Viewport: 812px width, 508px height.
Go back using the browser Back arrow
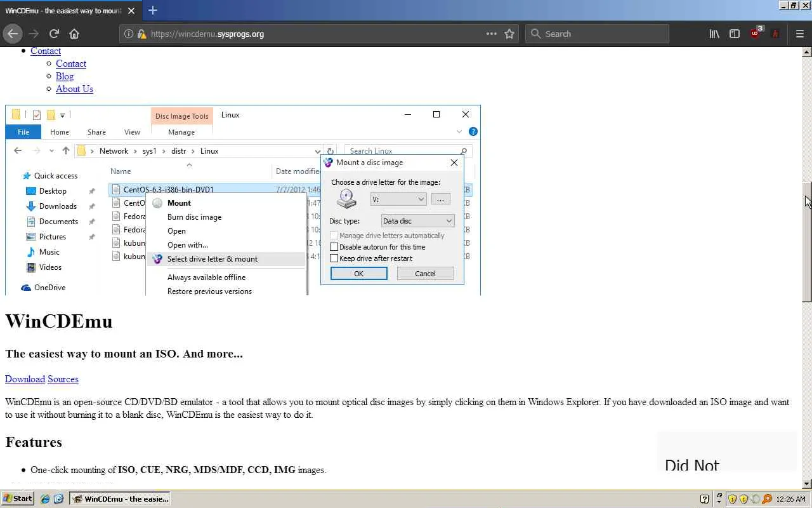pyautogui.click(x=13, y=34)
